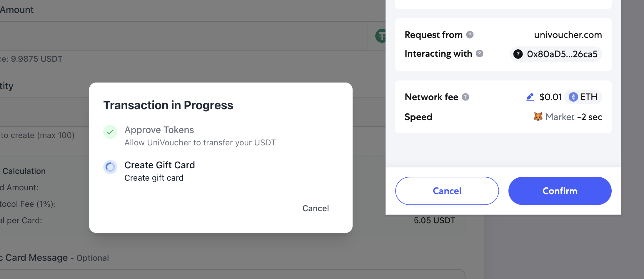
Task: Click the Amount input field
Action: (x=184, y=36)
